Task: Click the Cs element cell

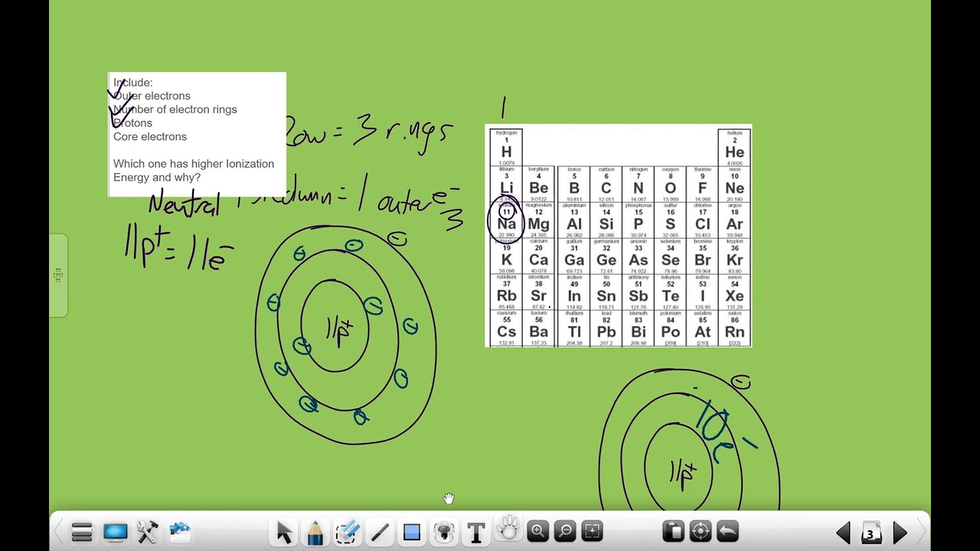Action: pos(506,328)
